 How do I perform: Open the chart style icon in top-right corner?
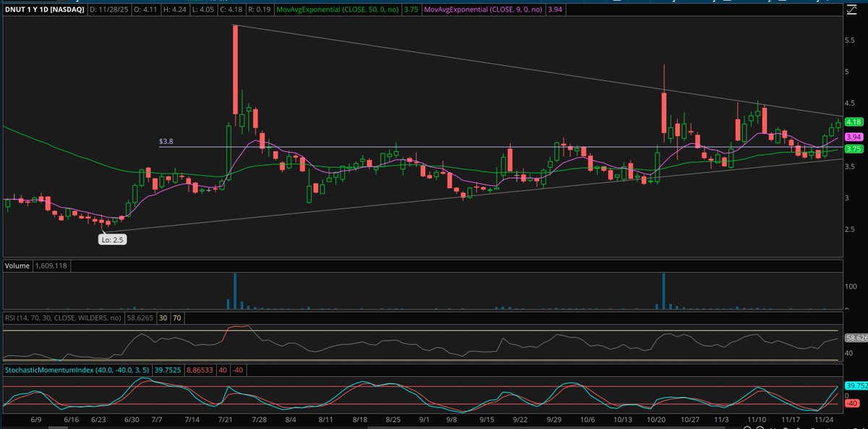point(852,9)
